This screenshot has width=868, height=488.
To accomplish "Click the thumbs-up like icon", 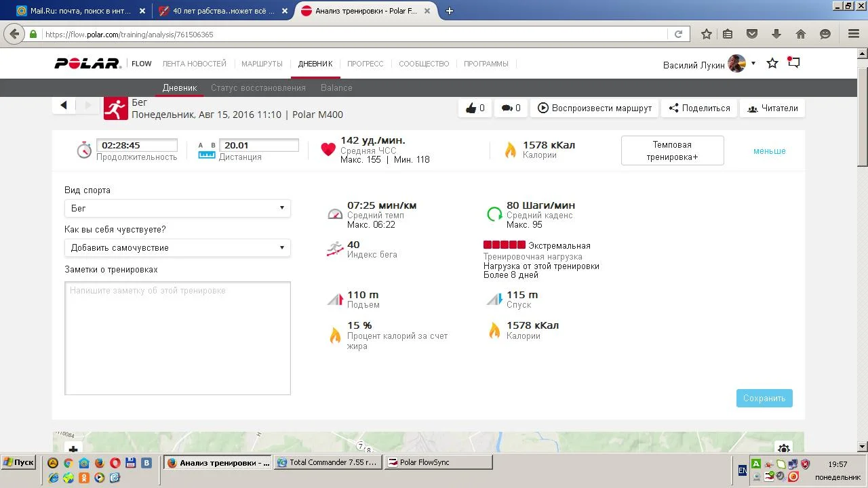I will point(471,108).
